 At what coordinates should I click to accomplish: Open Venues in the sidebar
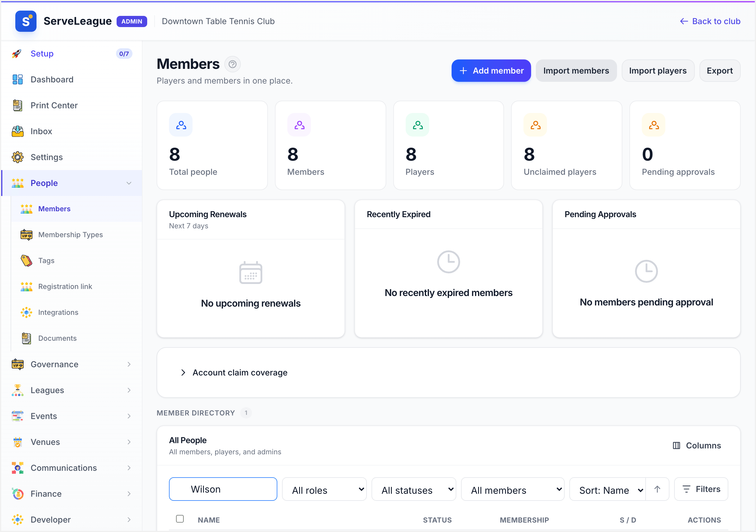72,442
